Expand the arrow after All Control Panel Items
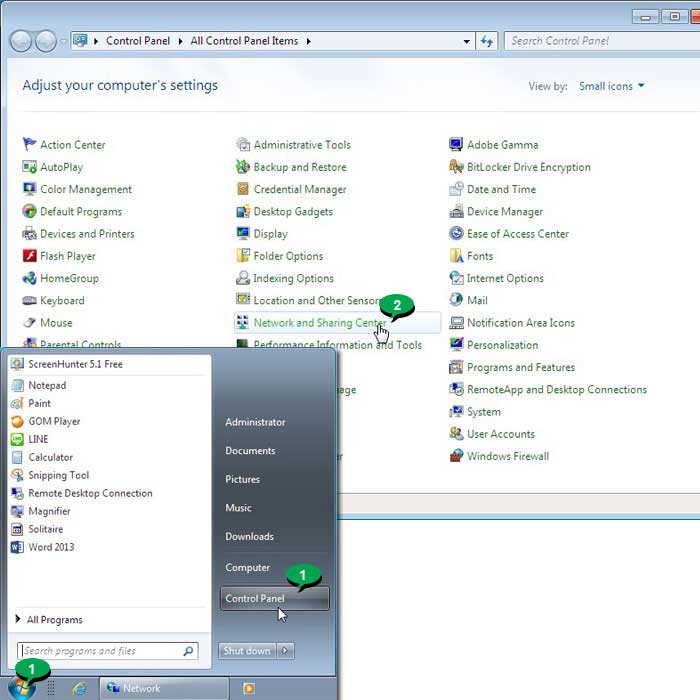 (x=308, y=41)
